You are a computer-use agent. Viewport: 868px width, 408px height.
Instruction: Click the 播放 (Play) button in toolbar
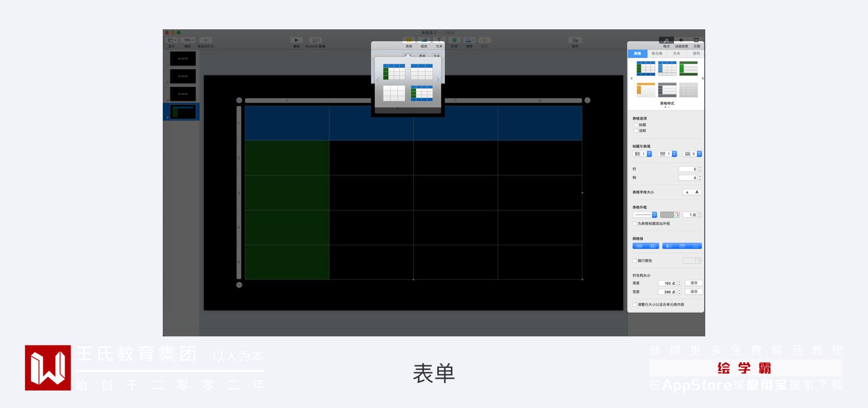(296, 40)
